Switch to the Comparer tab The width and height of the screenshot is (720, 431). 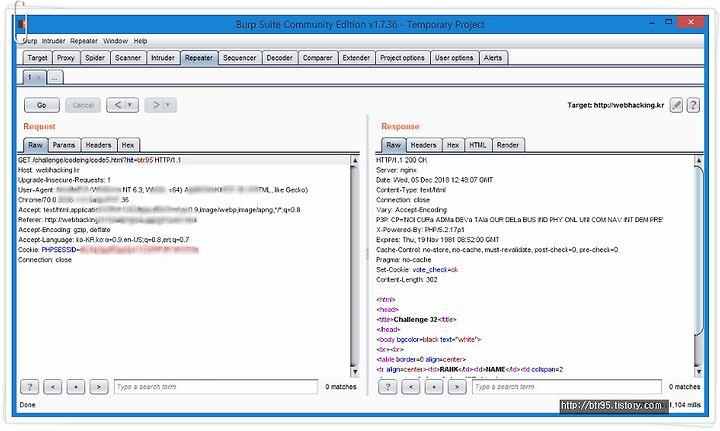coord(318,58)
